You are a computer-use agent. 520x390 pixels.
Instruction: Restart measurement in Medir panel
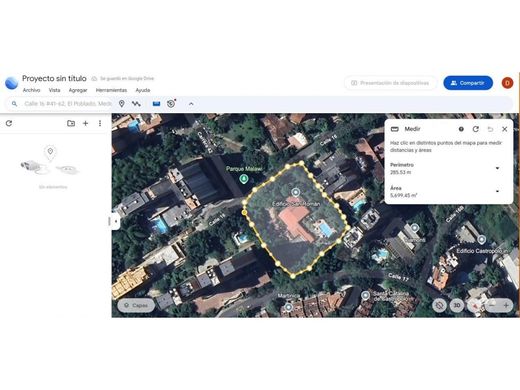tap(476, 129)
